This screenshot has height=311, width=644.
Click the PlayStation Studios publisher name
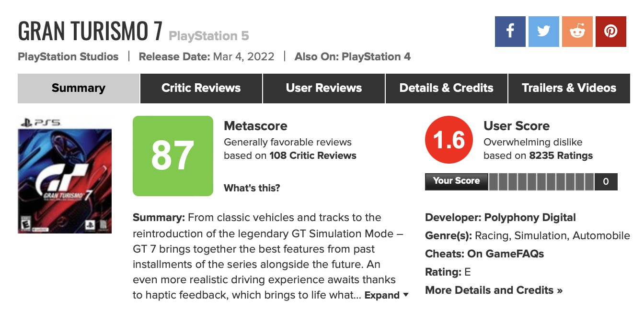tap(68, 56)
